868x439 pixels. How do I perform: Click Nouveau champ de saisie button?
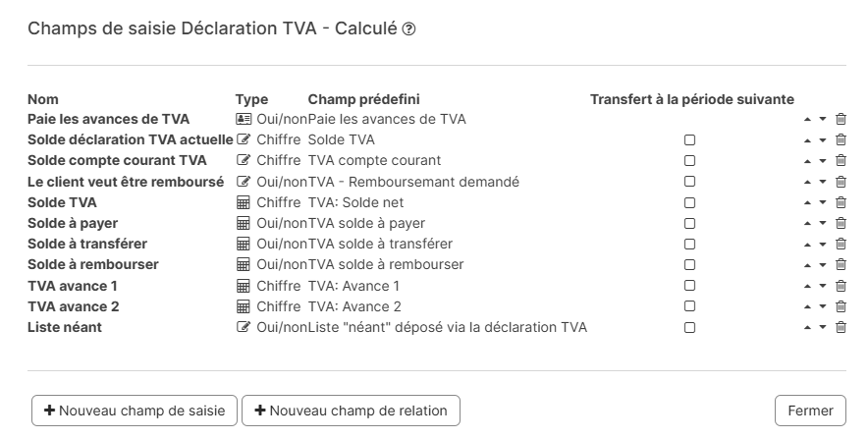click(135, 411)
